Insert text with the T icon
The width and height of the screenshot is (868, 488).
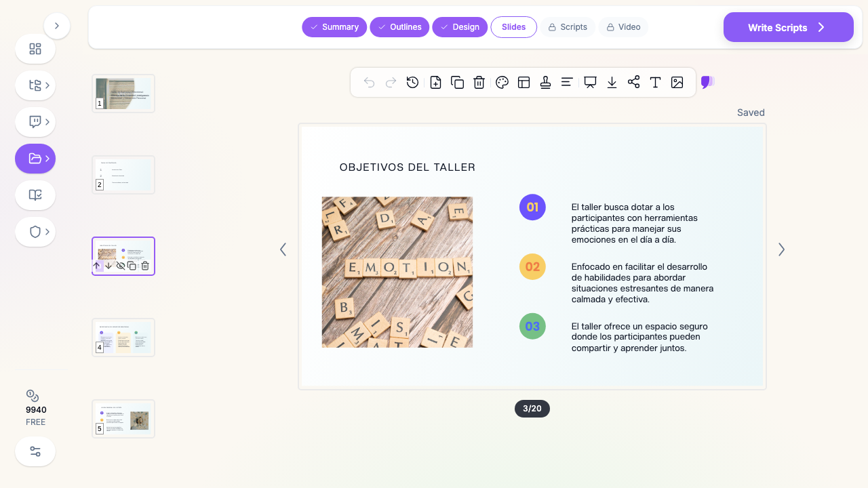point(655,83)
